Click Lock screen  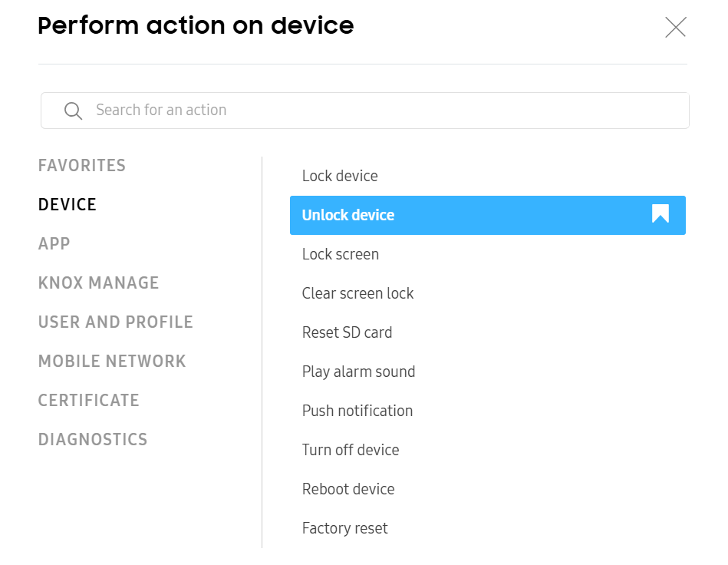340,254
